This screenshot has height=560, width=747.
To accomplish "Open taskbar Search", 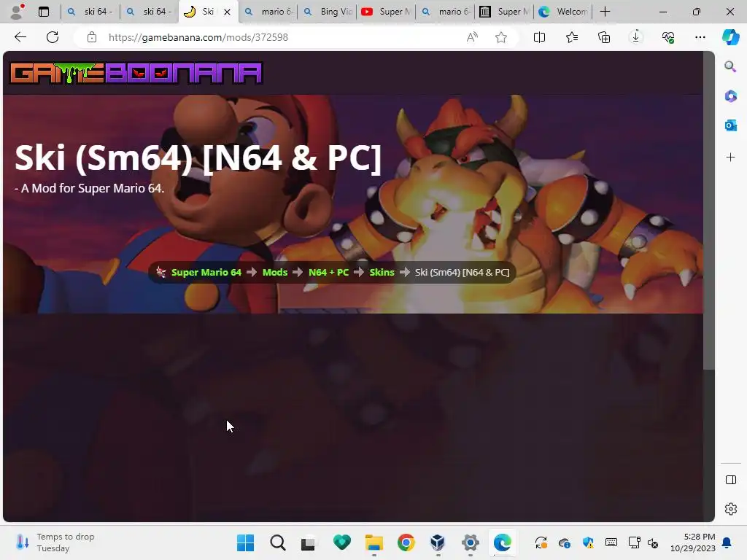I will pyautogui.click(x=278, y=542).
